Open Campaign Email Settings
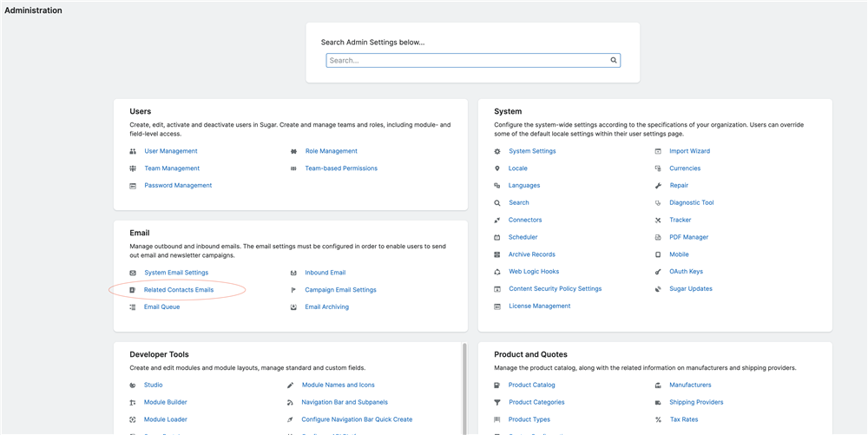This screenshot has height=435, width=868. click(340, 290)
